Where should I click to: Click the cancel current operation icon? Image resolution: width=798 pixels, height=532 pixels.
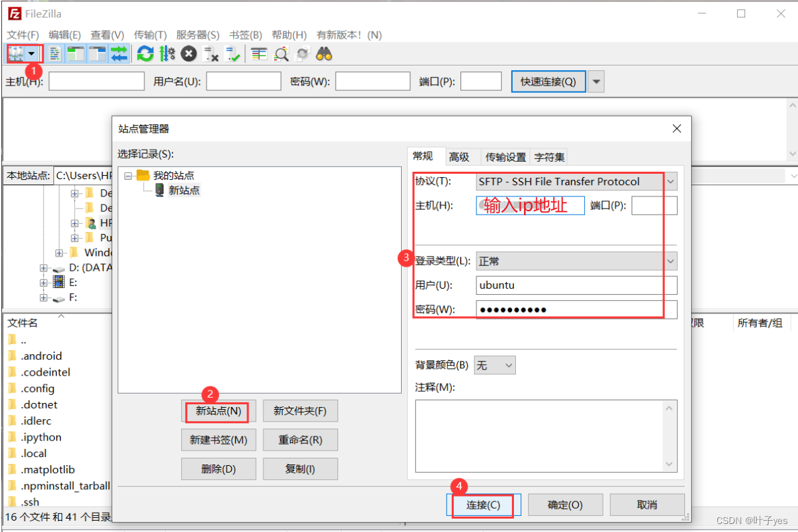[x=189, y=53]
